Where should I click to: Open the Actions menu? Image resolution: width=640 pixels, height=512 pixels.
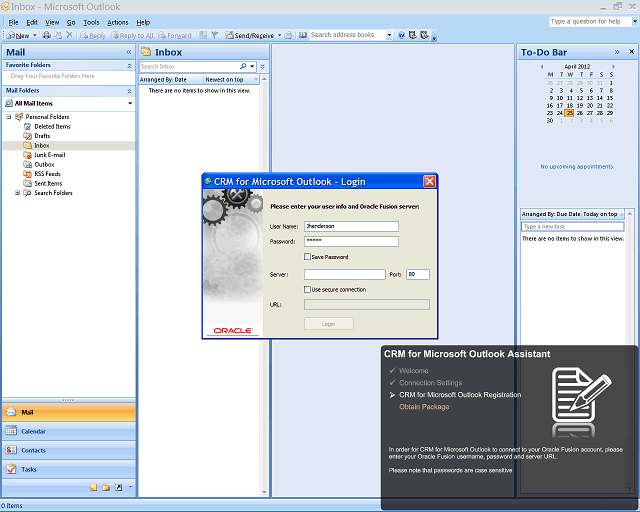(118, 22)
